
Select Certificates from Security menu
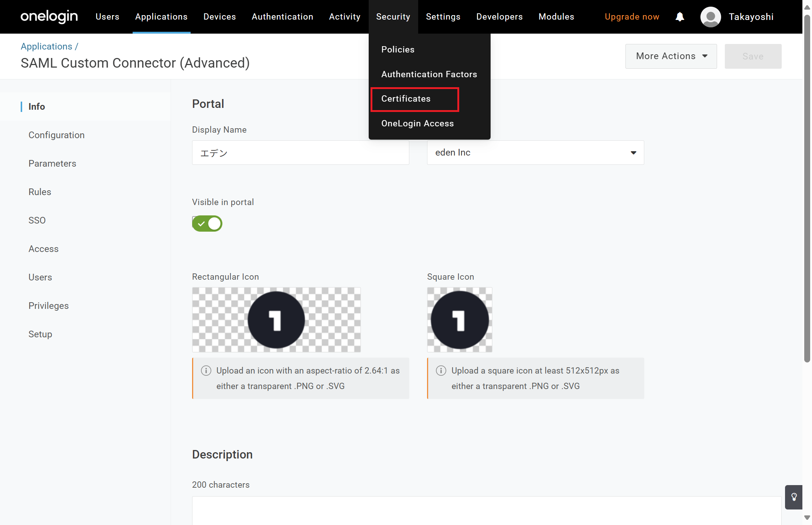tap(406, 99)
